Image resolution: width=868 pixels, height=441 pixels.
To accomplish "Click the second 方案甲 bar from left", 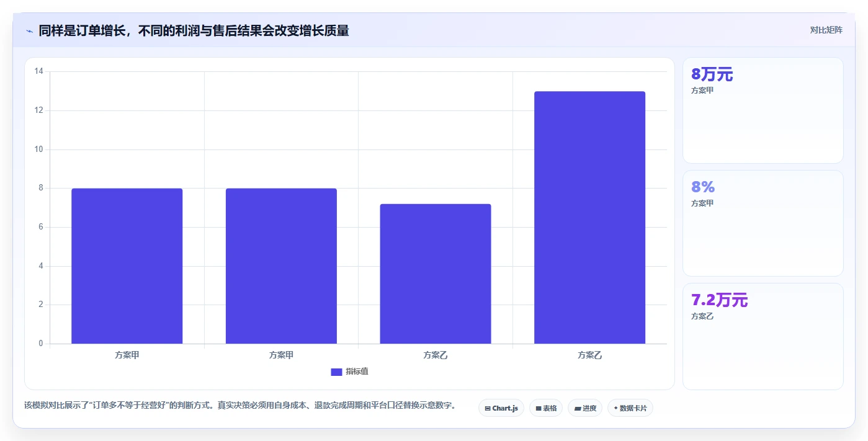I will pos(281,266).
